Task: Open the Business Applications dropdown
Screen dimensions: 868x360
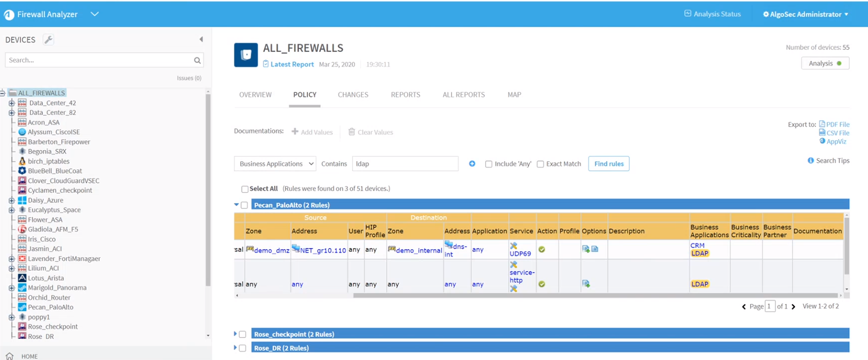Action: pyautogui.click(x=275, y=164)
